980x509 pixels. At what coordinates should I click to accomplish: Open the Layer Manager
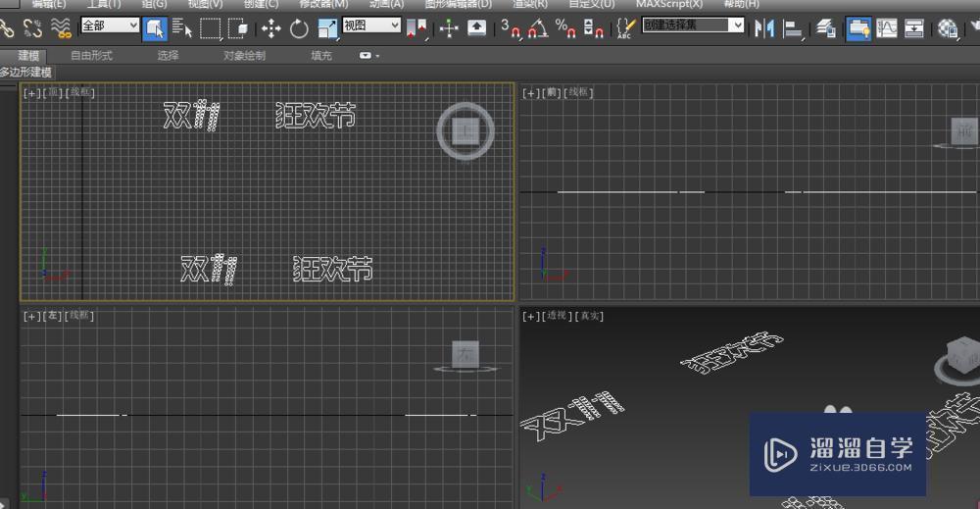coord(827,28)
